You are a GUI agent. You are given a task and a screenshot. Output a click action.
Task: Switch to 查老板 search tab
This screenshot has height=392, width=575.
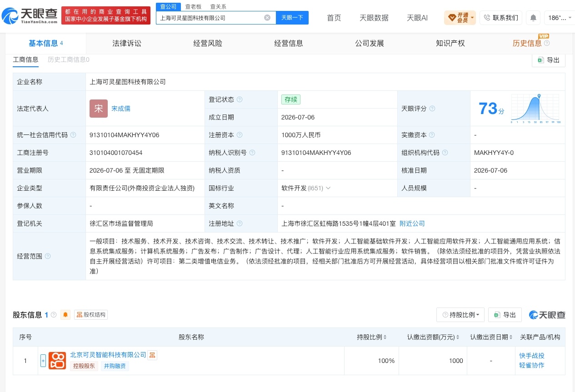click(x=193, y=6)
